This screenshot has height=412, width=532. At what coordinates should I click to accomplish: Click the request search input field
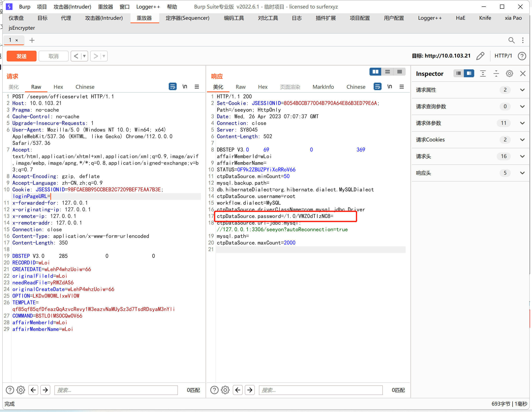click(x=116, y=390)
